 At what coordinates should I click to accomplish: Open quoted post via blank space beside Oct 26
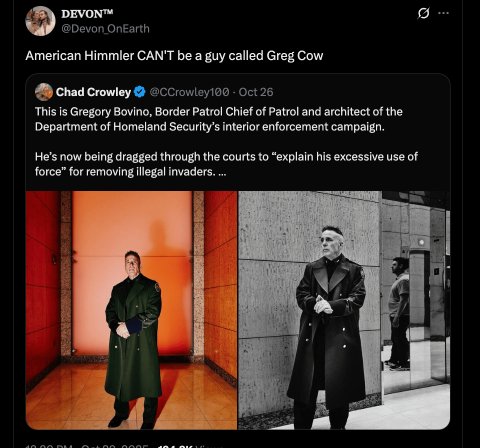click(361, 92)
